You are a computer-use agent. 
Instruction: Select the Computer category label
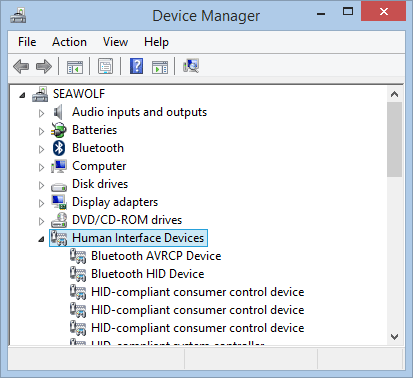[x=99, y=166]
